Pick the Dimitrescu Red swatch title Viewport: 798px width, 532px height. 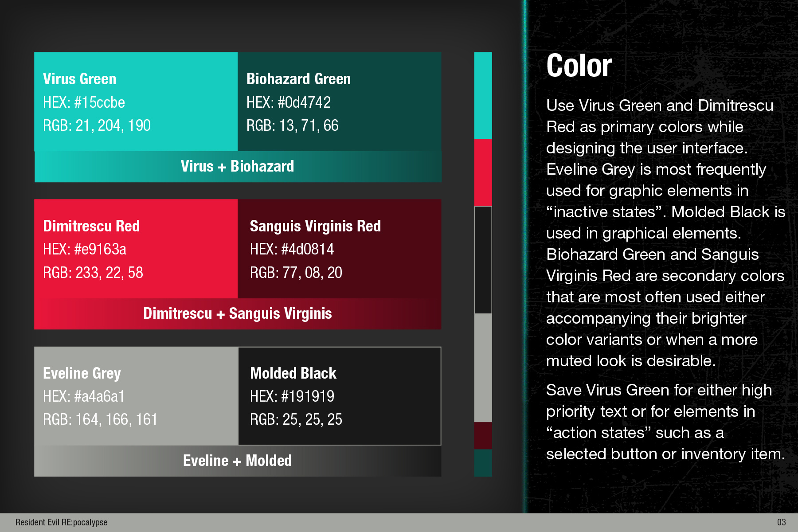pyautogui.click(x=91, y=226)
